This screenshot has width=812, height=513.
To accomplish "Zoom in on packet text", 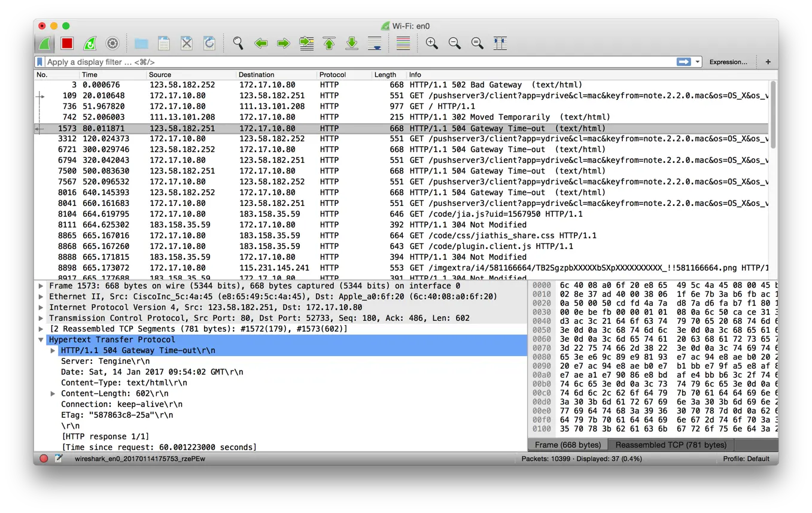I will tap(432, 43).
